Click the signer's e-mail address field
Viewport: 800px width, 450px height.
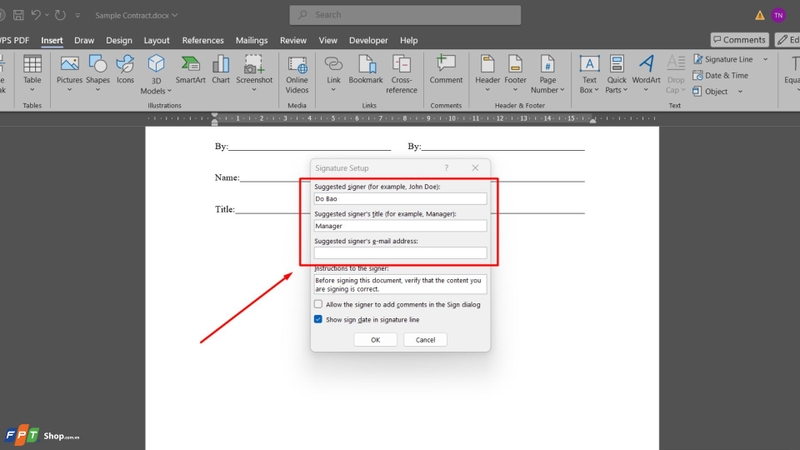pos(400,253)
